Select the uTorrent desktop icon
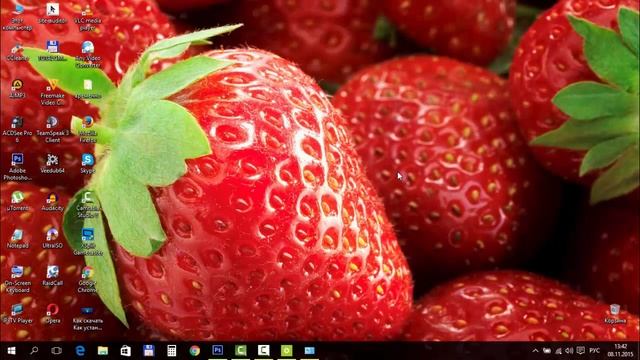Viewport: 640px width, 360px height. click(x=17, y=202)
